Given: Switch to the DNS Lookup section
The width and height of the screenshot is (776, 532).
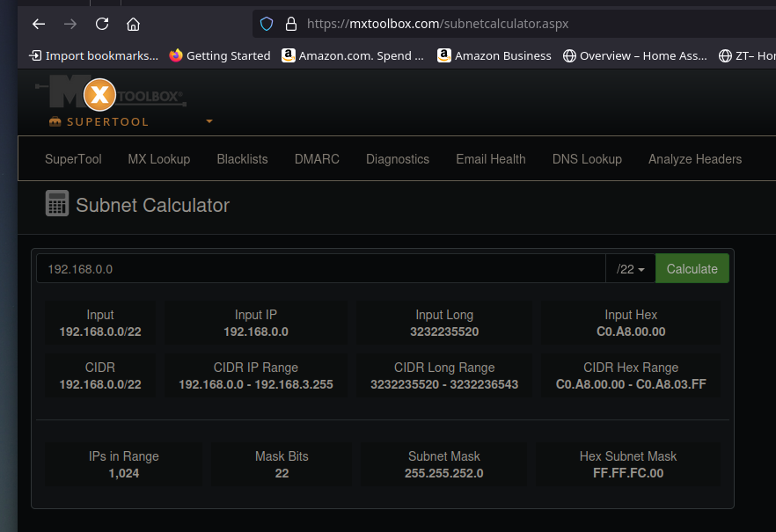Looking at the screenshot, I should (587, 159).
